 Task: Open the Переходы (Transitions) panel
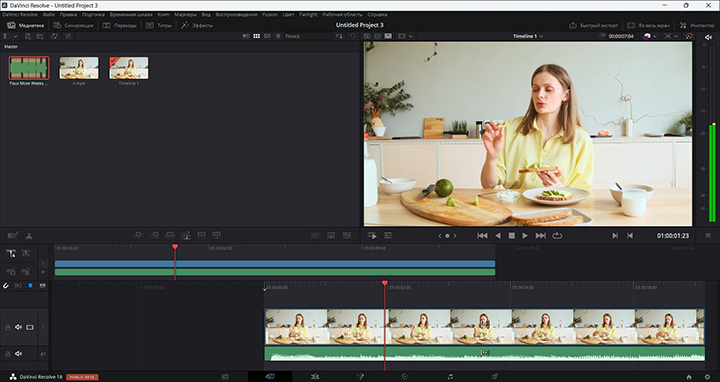click(120, 25)
